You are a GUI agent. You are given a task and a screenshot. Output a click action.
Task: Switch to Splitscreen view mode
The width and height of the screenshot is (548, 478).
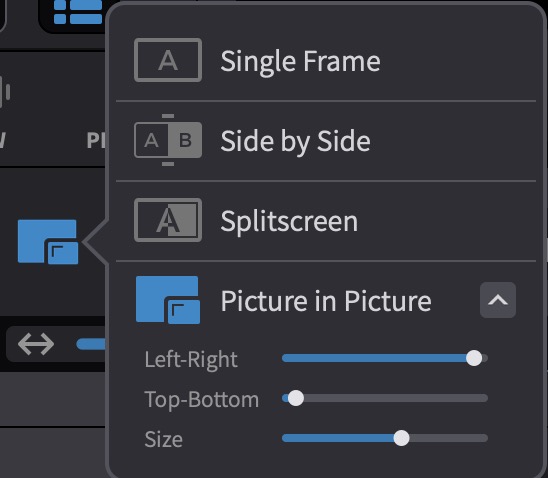[x=326, y=221]
